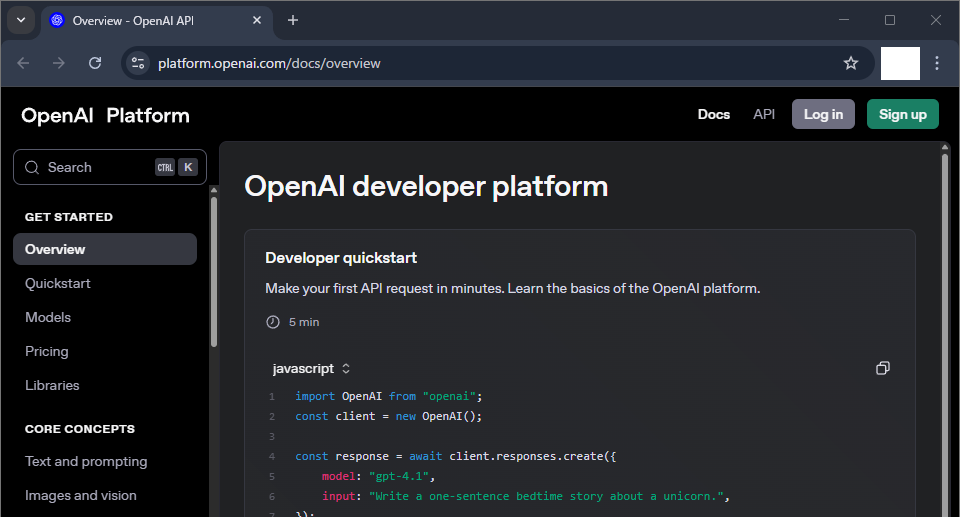Click the sidebar vertical scrollbar thumb
This screenshot has width=960, height=517.
tap(214, 271)
